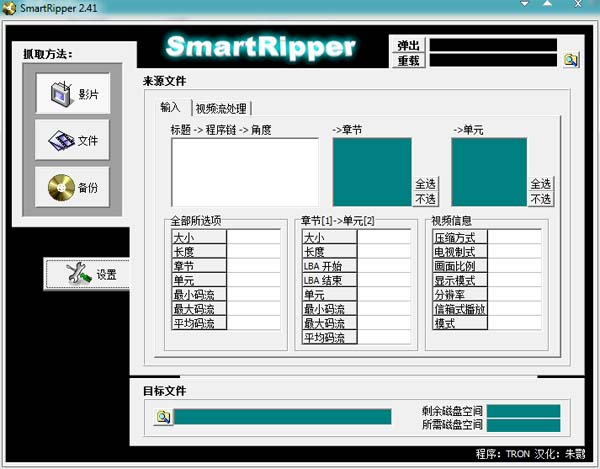
Task: Click the 电视制式 row in 视频信息
Action: click(x=487, y=251)
